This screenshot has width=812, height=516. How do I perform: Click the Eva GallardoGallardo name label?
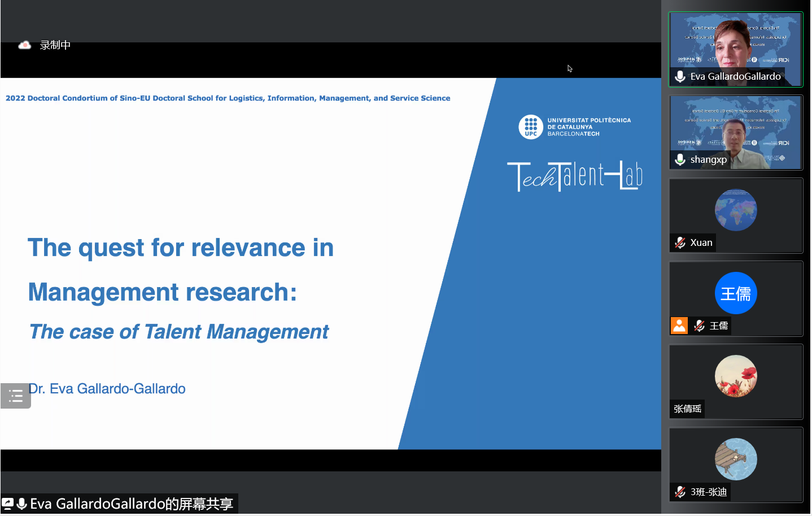[735, 76]
